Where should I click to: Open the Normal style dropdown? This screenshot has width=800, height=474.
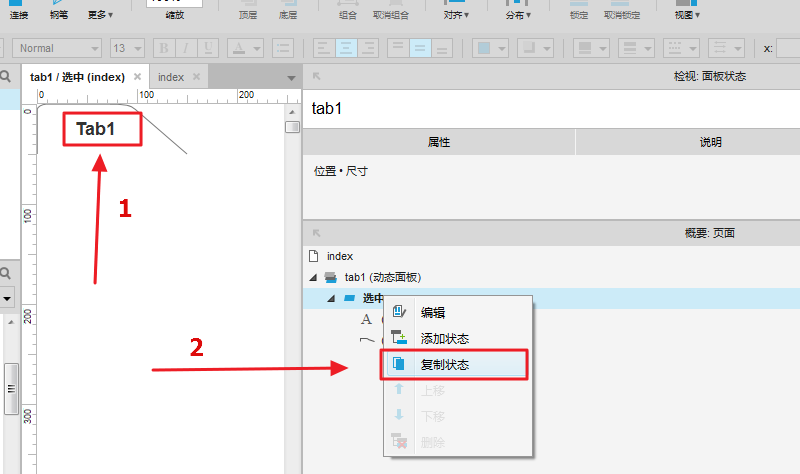[57, 48]
